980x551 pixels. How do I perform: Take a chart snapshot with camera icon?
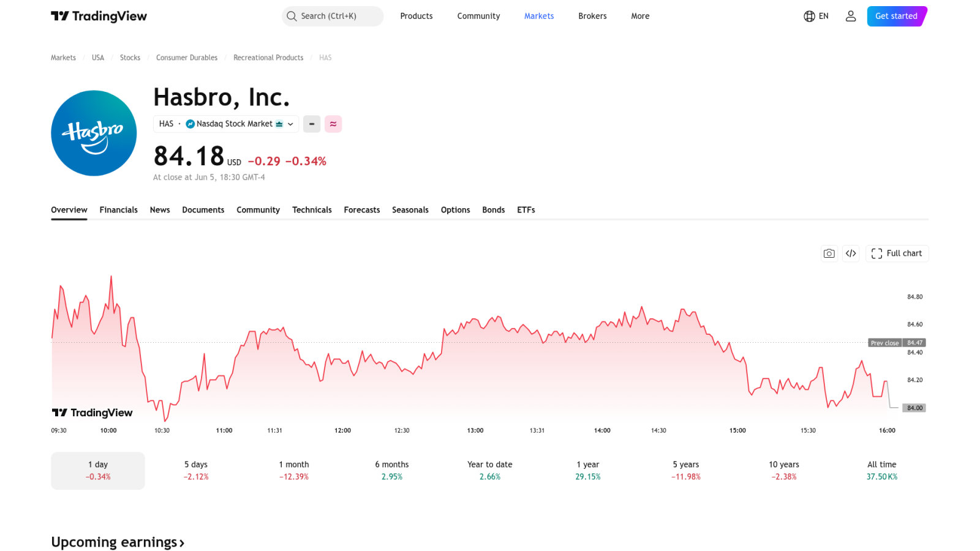829,253
